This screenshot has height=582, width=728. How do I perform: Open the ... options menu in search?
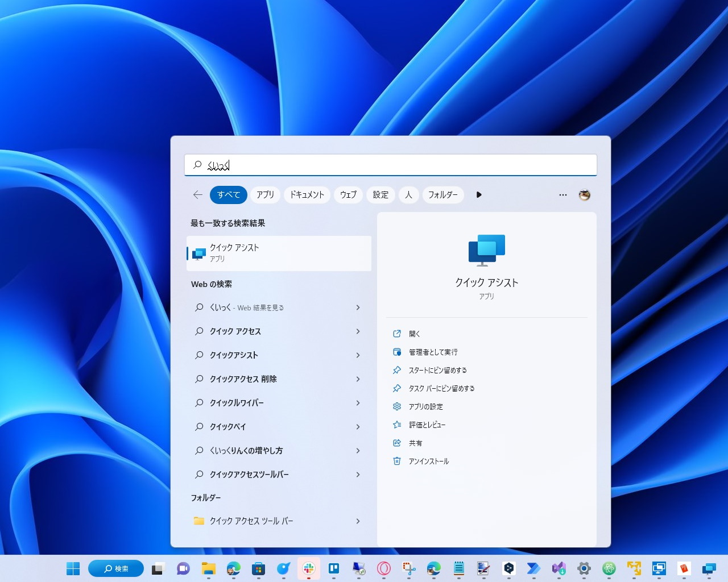click(563, 195)
